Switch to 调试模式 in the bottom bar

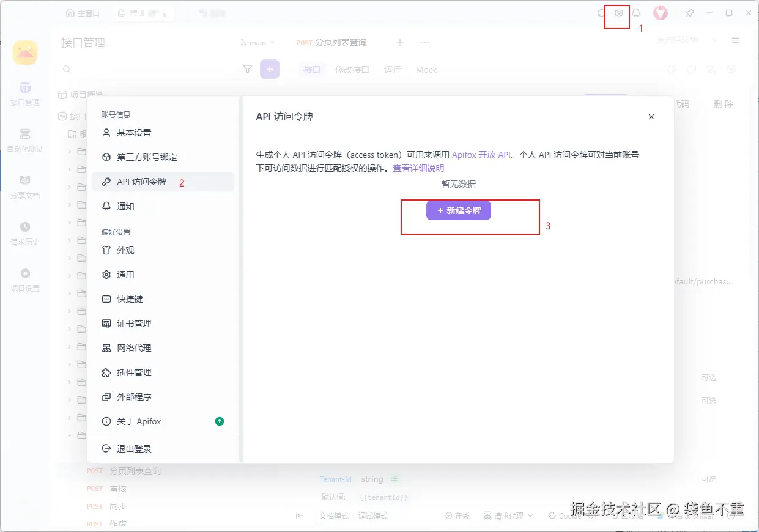[x=373, y=516]
